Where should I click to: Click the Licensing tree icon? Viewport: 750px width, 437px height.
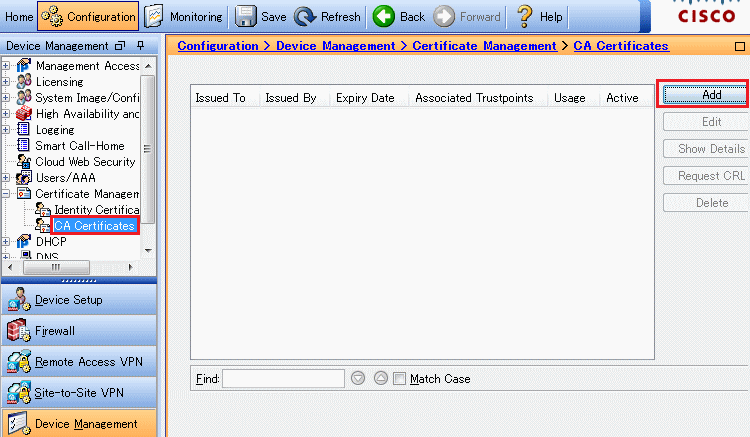[24, 82]
